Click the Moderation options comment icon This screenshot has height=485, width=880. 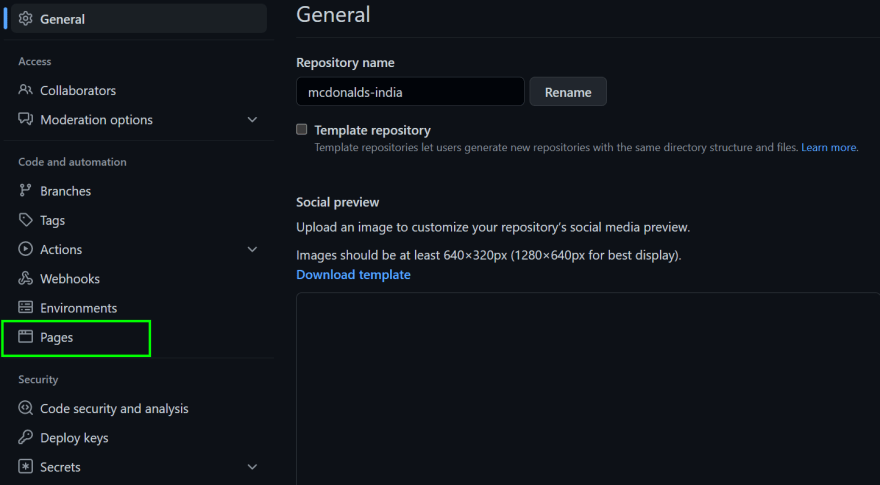(x=25, y=119)
